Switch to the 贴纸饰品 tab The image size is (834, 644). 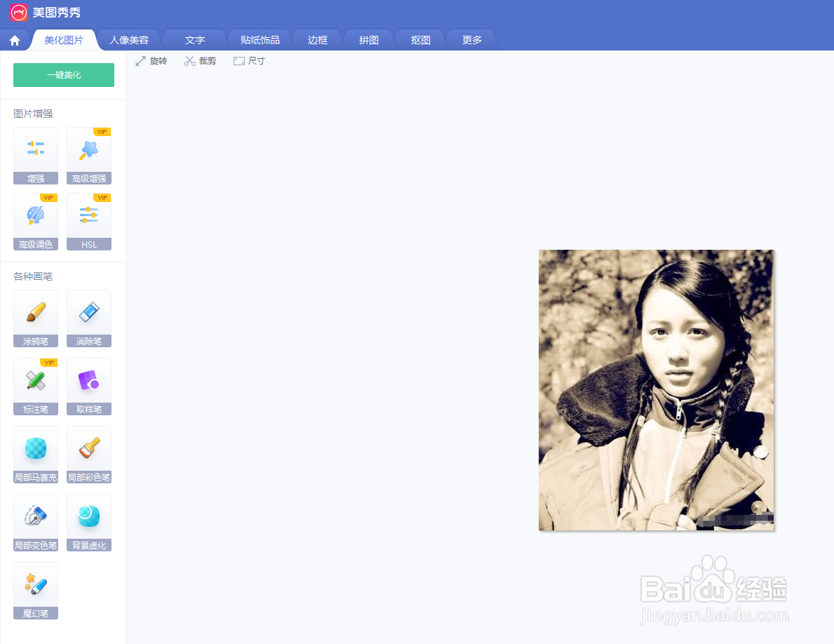[260, 41]
